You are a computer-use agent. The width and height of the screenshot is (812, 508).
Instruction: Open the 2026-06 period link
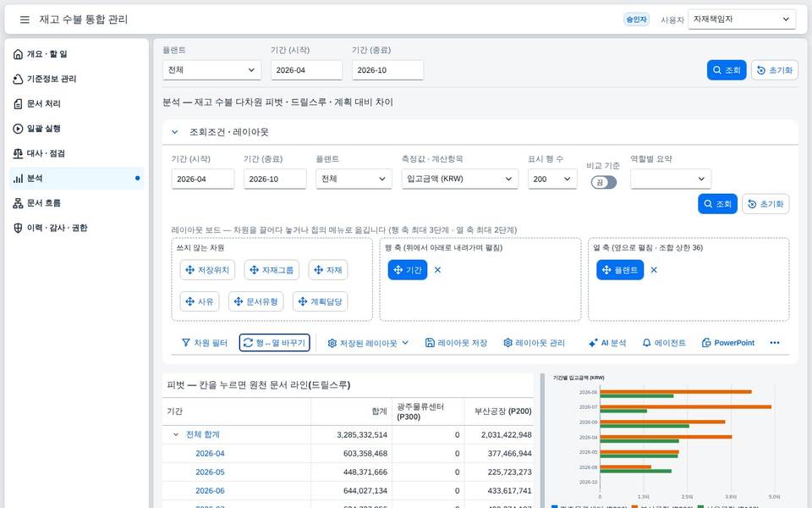click(211, 491)
